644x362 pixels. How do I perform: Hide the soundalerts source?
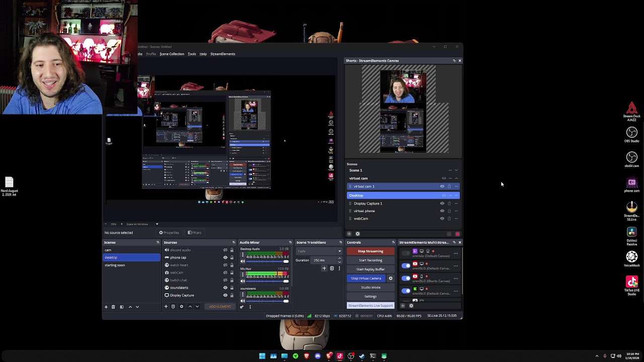[225, 288]
